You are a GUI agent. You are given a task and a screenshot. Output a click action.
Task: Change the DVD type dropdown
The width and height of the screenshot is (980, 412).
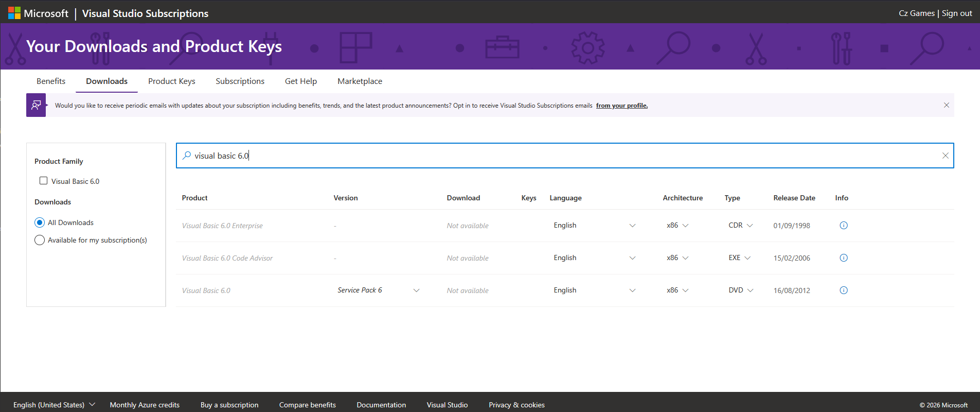(x=741, y=290)
